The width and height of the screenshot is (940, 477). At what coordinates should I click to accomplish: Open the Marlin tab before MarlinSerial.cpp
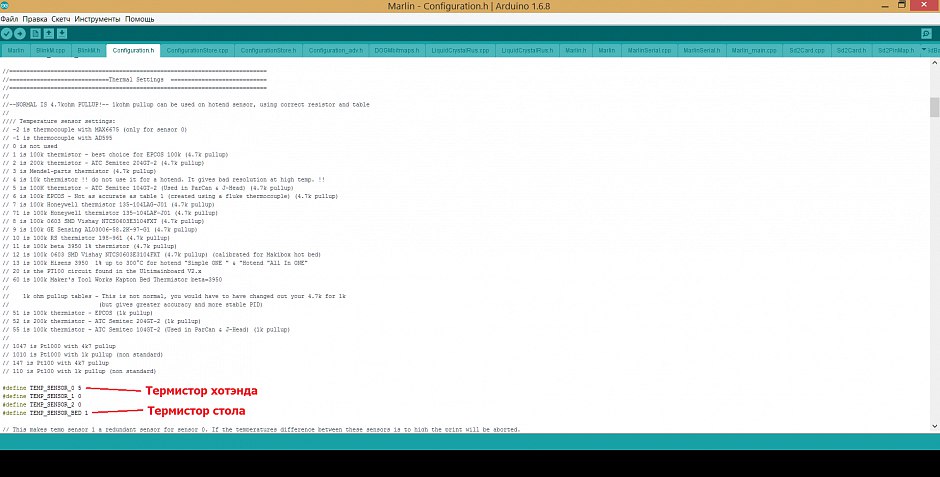tap(607, 50)
